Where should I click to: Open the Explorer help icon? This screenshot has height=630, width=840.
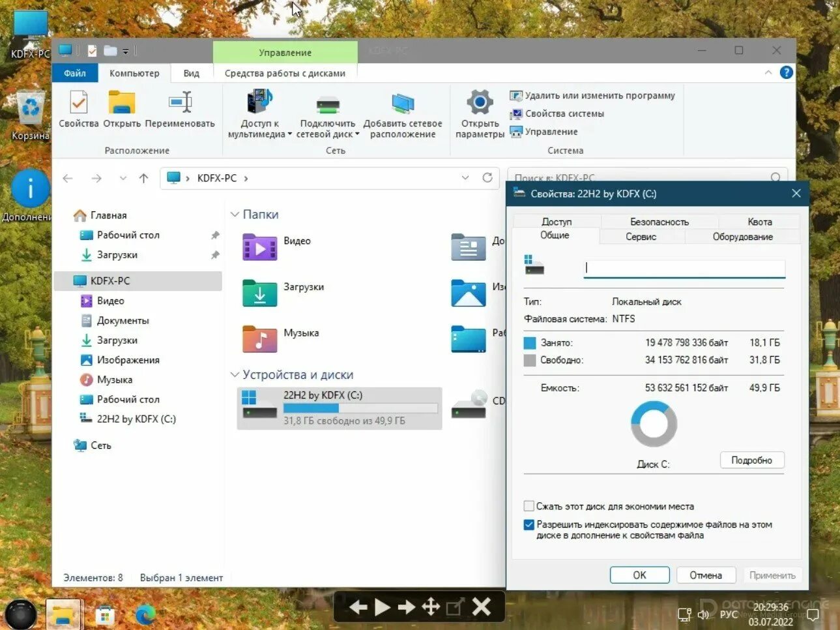(x=787, y=72)
